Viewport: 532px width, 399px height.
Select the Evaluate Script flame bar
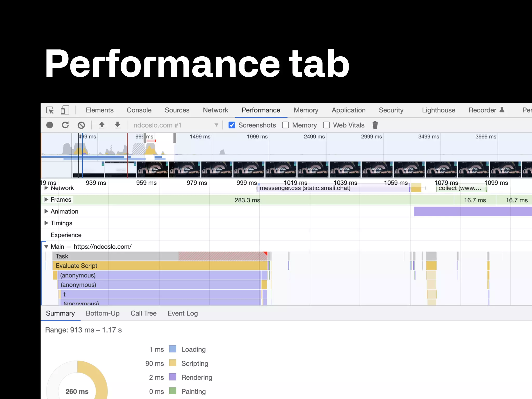click(160, 266)
